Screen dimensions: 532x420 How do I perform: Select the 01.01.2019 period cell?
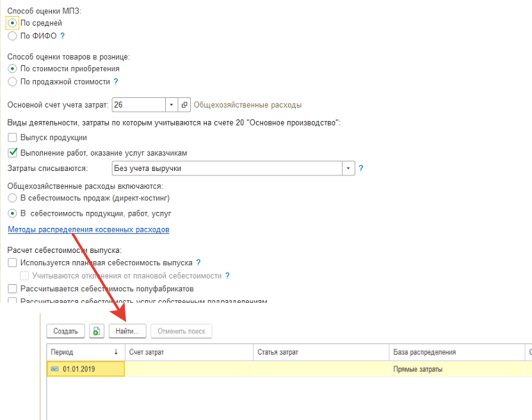tap(86, 369)
